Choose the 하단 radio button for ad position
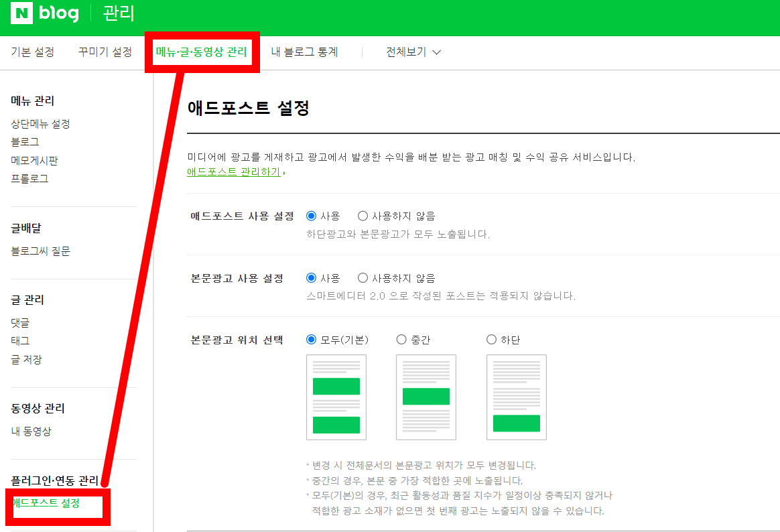The height and width of the screenshot is (532, 780). (x=490, y=340)
